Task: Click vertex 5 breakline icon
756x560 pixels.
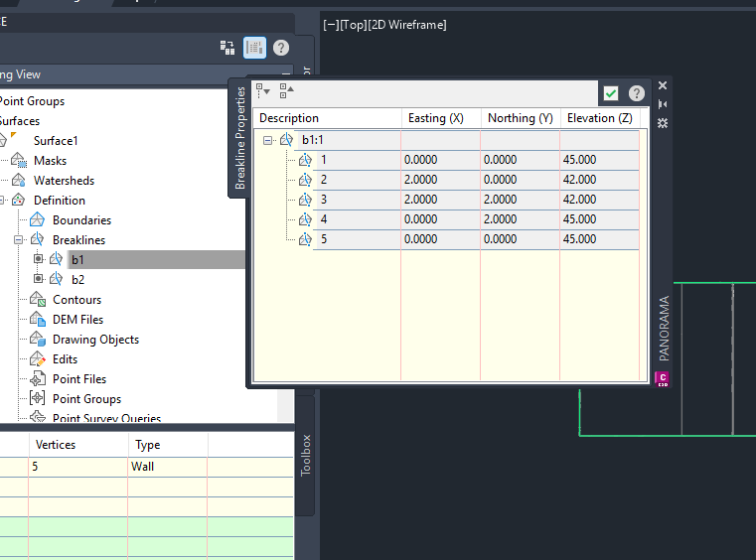Action: 305,239
